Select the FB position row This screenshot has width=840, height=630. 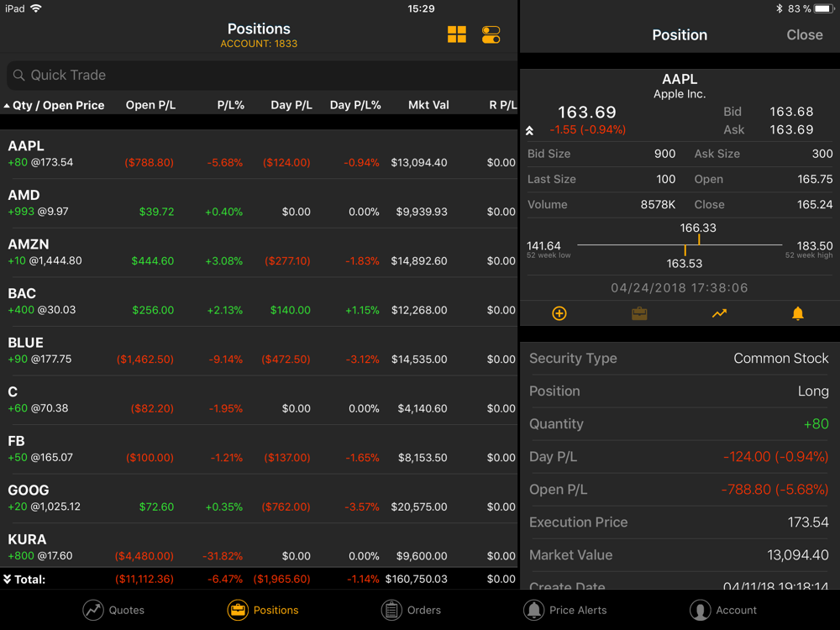pyautogui.click(x=259, y=450)
